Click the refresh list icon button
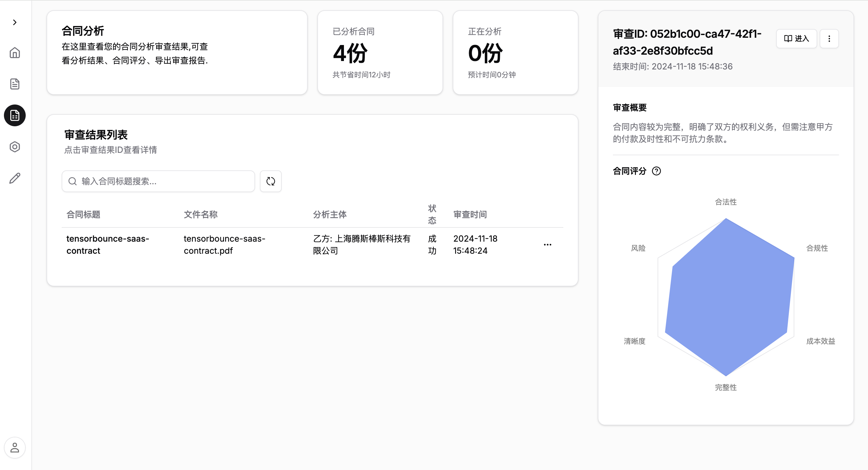 [x=270, y=181]
